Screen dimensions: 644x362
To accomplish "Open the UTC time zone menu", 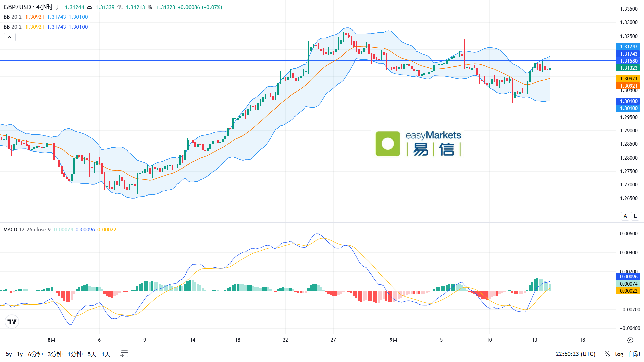I will tap(576, 354).
